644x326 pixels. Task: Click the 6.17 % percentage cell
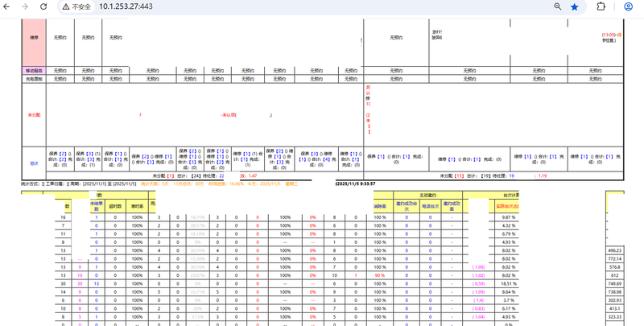(509, 308)
